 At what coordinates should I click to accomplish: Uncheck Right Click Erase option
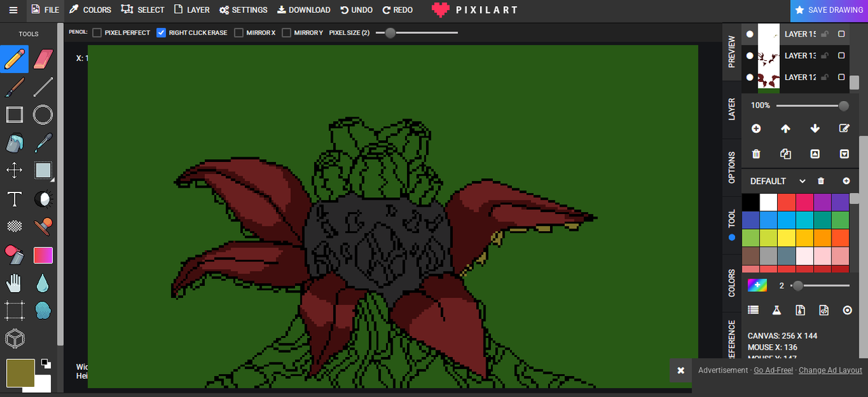tap(161, 33)
